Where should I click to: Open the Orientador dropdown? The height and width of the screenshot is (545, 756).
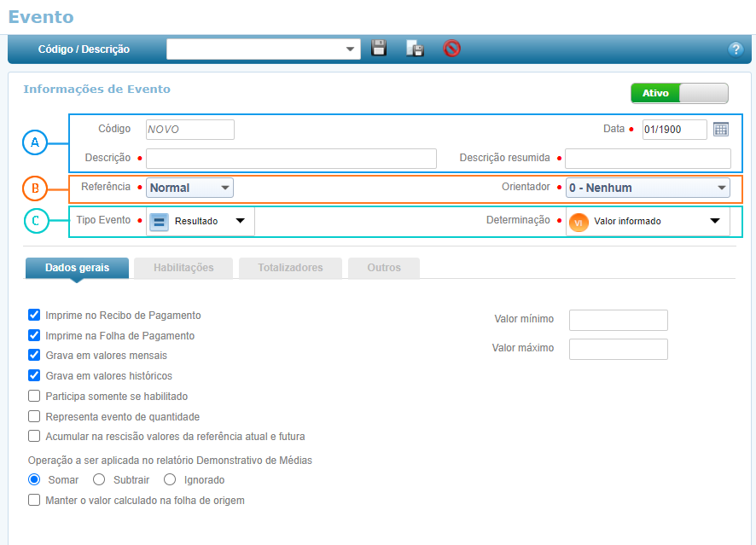[648, 188]
